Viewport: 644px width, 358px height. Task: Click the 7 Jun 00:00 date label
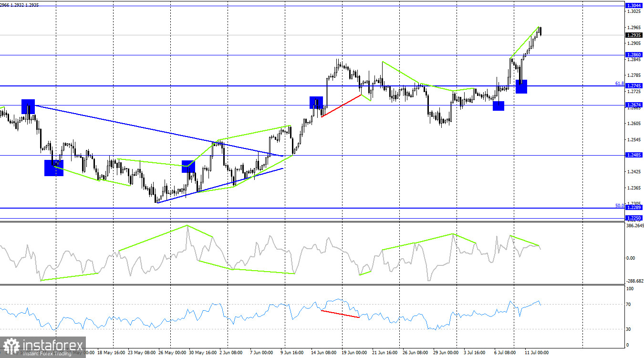(261, 354)
